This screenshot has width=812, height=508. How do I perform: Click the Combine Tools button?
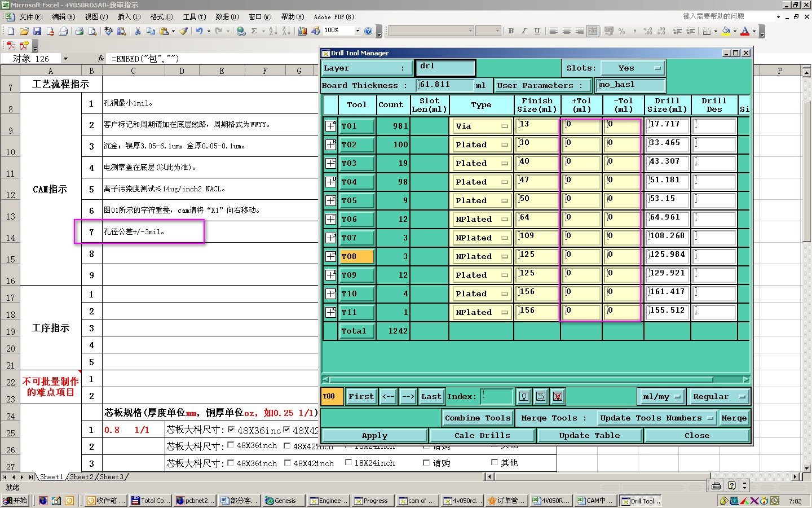pos(478,418)
